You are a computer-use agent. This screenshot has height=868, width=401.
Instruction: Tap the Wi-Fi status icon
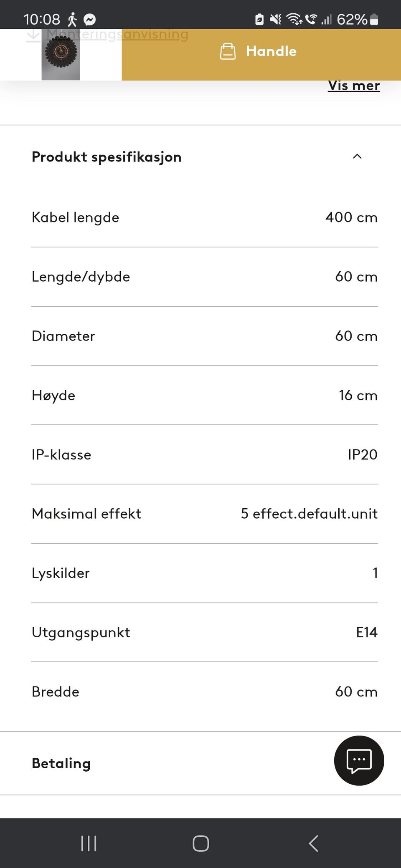[294, 19]
